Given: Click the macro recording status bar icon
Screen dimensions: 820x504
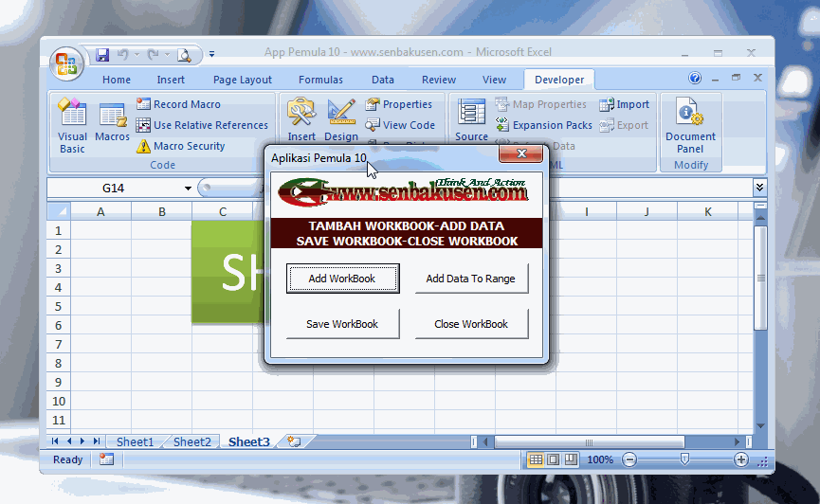Looking at the screenshot, I should point(107,459).
